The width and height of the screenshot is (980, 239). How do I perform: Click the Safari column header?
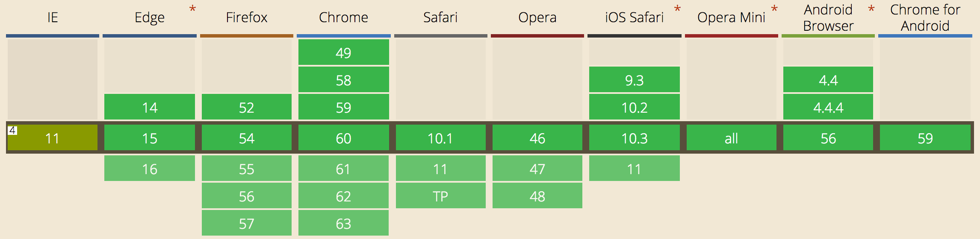[440, 17]
